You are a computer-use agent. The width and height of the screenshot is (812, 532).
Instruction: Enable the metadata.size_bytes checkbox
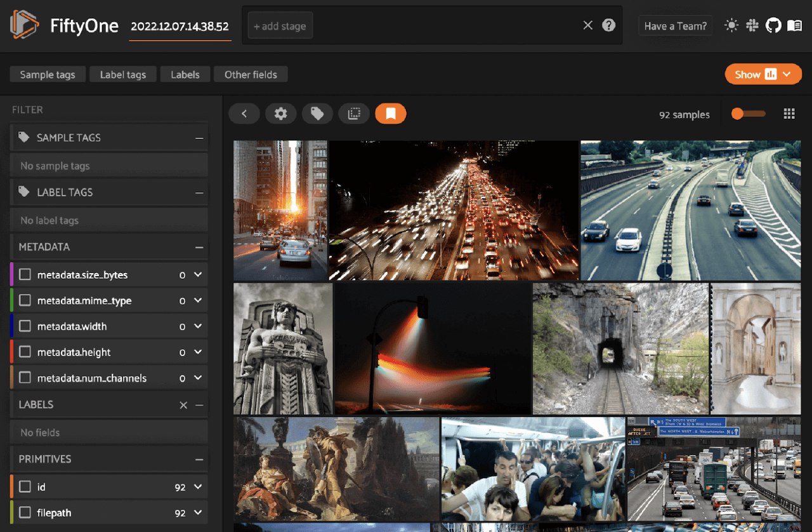tap(25, 275)
